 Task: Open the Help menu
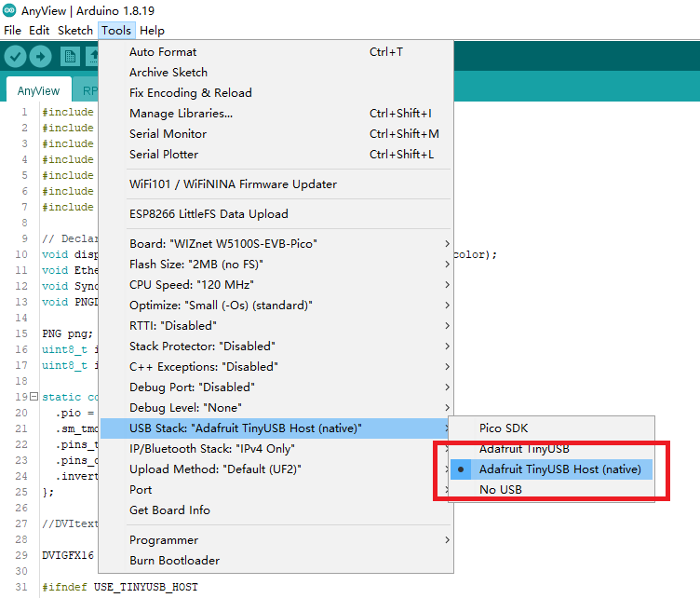coord(153,31)
